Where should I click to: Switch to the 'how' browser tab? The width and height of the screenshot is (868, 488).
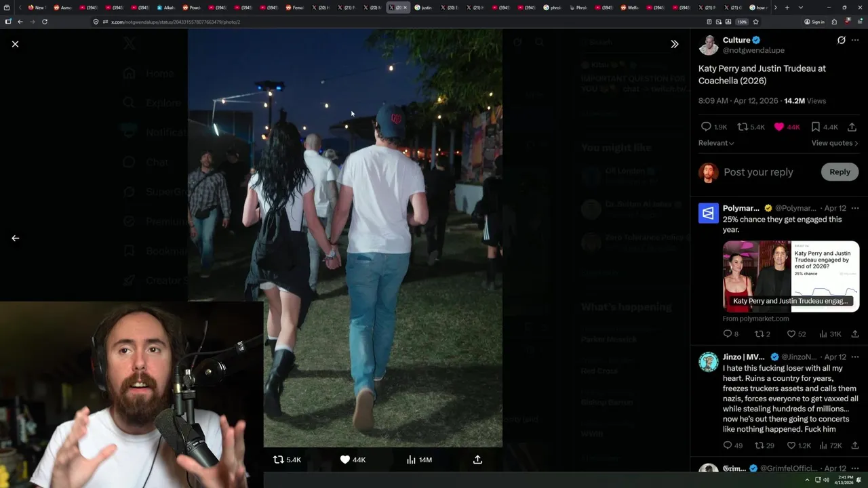(759, 7)
